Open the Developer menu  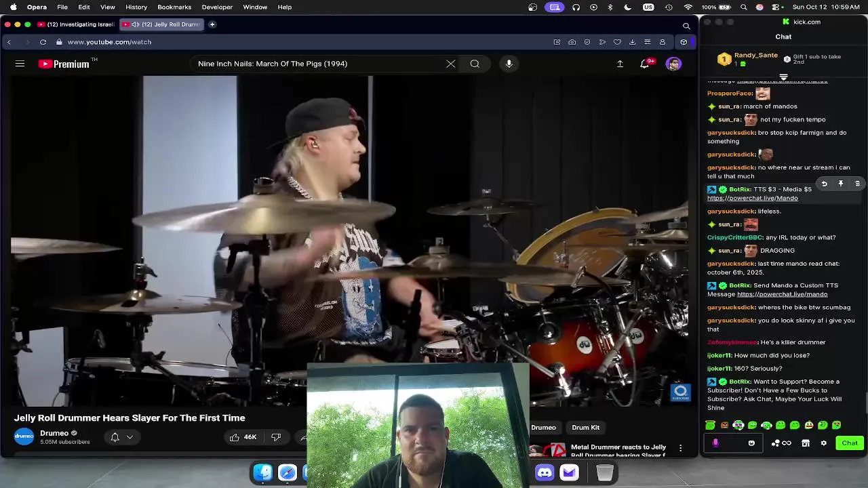click(217, 7)
